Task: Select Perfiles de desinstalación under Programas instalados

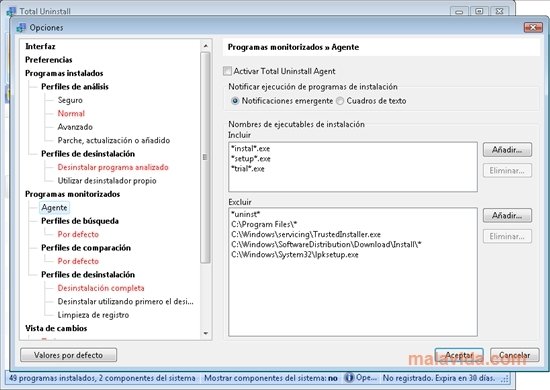Action: (88, 154)
